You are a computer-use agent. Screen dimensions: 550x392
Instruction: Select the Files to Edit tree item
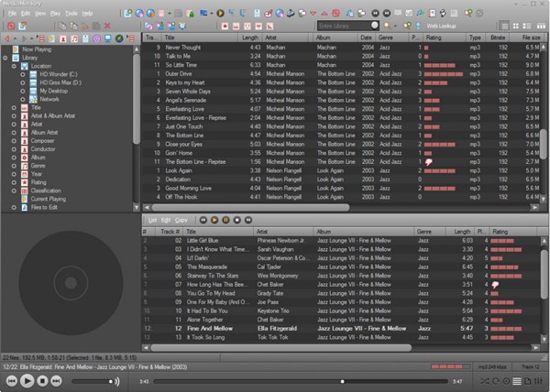(x=44, y=207)
